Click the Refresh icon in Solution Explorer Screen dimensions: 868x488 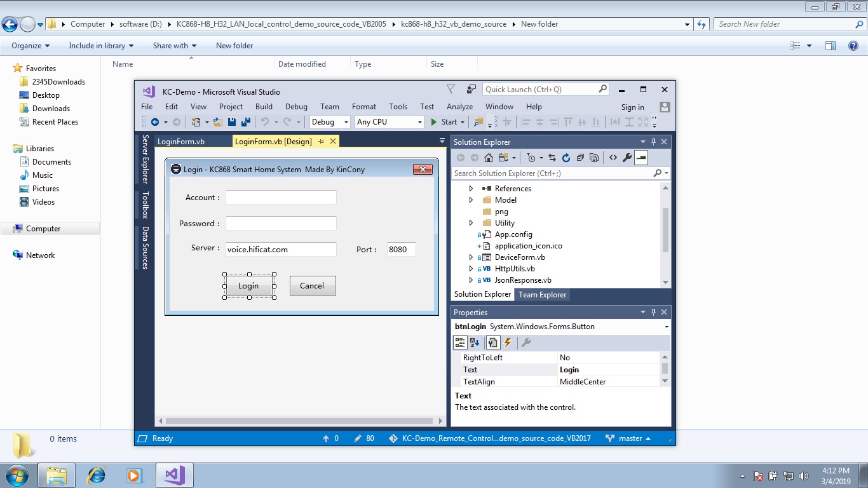pyautogui.click(x=566, y=158)
